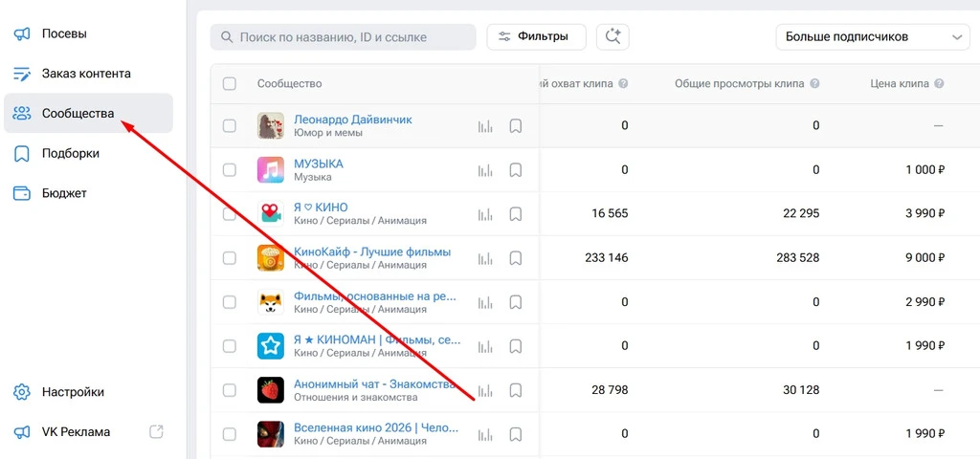Check the Анонимный чат row checkbox

(230, 390)
